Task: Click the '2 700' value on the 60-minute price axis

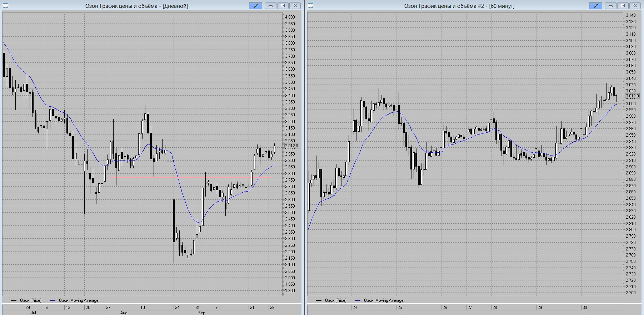Action: coord(631,293)
